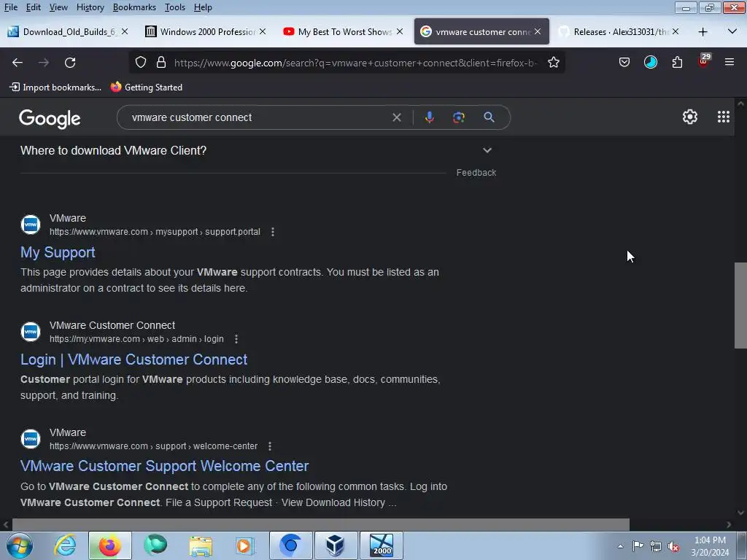Clear the Google search box text

[396, 117]
